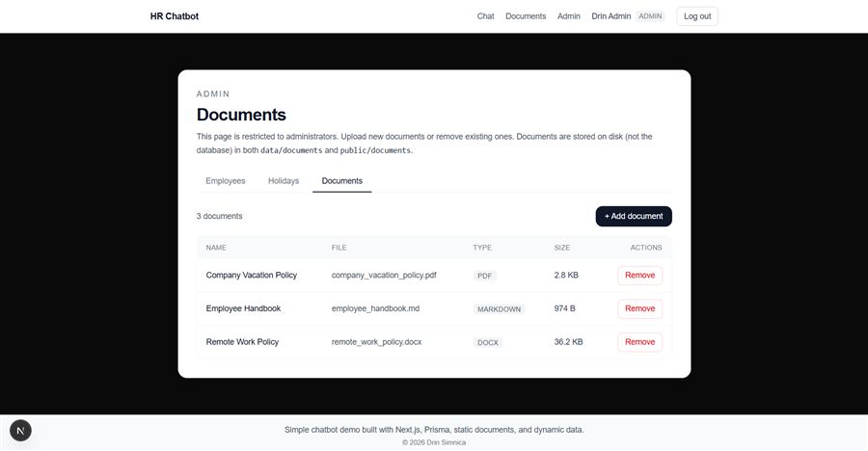868x451 pixels.
Task: Click the NAME column header
Action: pyautogui.click(x=216, y=248)
